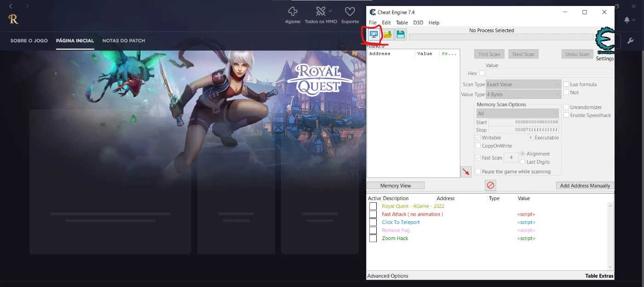This screenshot has width=644, height=287.
Task: Click the Stop address field
Action: [523, 130]
